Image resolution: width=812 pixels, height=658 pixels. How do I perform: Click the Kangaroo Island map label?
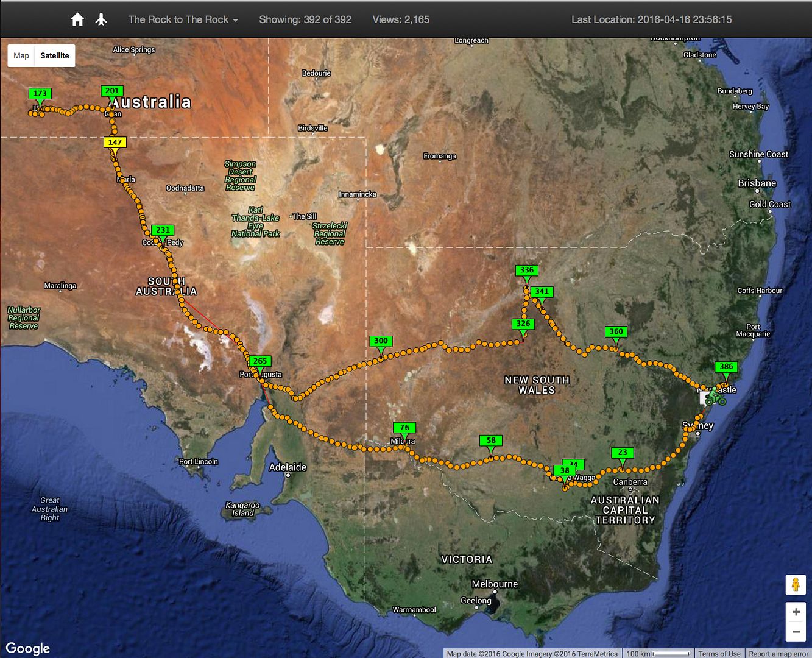[x=242, y=509]
